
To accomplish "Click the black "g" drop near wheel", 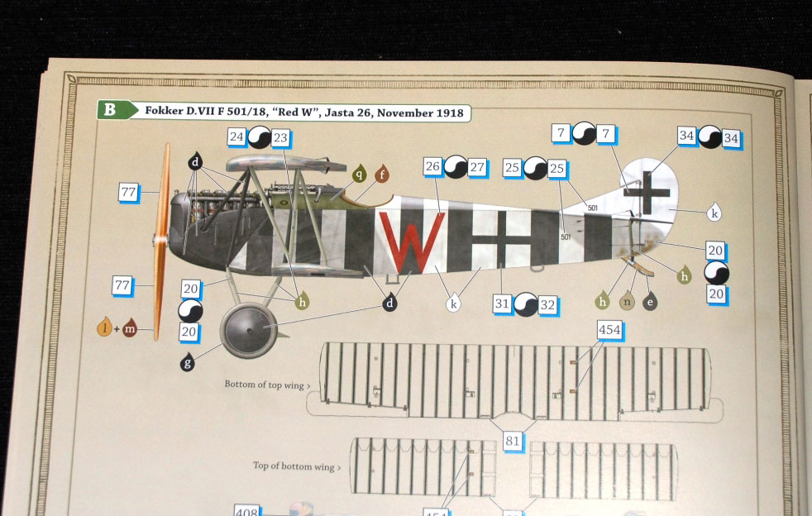I will pyautogui.click(x=188, y=361).
